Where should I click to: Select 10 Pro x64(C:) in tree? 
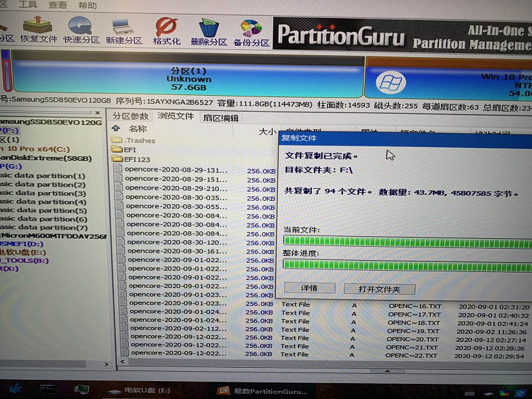(35, 149)
